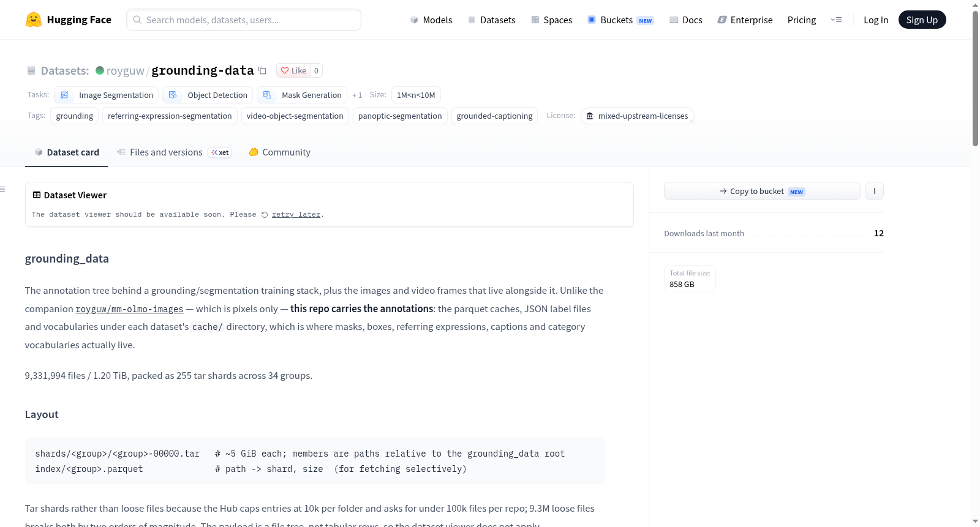
Task: Click the mixed-upstream-licenses license tag
Action: click(x=637, y=116)
